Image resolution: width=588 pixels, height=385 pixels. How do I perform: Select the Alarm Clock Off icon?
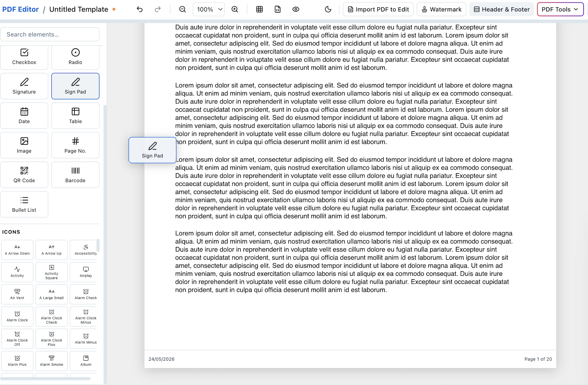(17, 339)
